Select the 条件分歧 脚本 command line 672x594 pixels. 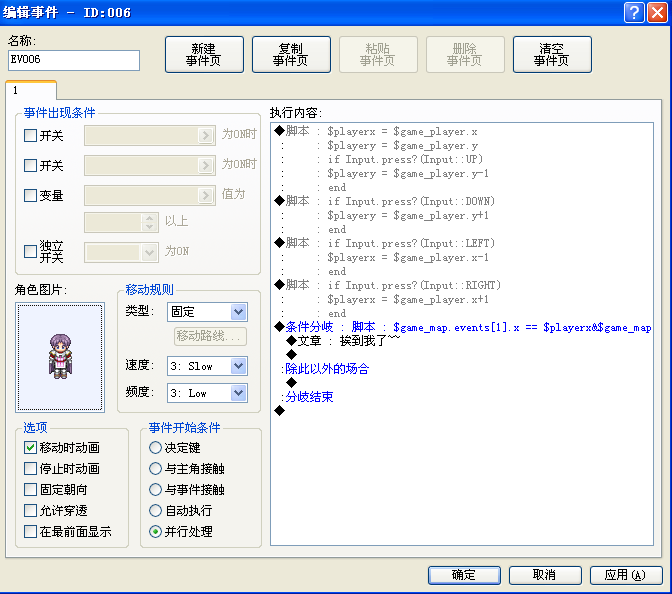(462, 327)
